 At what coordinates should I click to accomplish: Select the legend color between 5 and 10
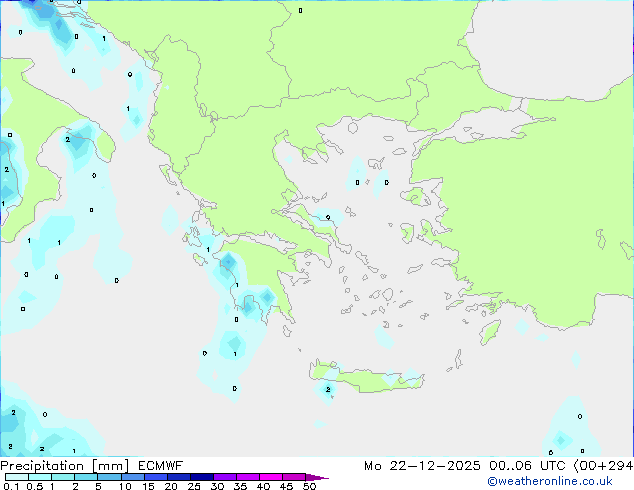109,477
